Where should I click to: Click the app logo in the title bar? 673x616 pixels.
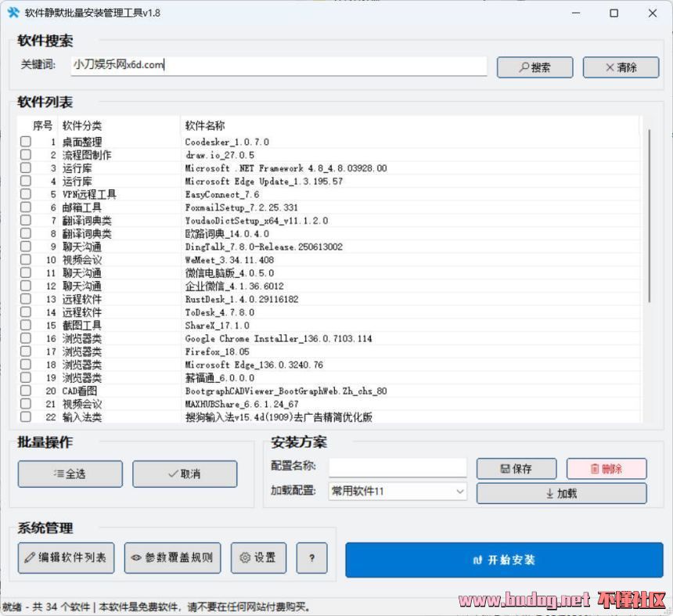click(14, 13)
